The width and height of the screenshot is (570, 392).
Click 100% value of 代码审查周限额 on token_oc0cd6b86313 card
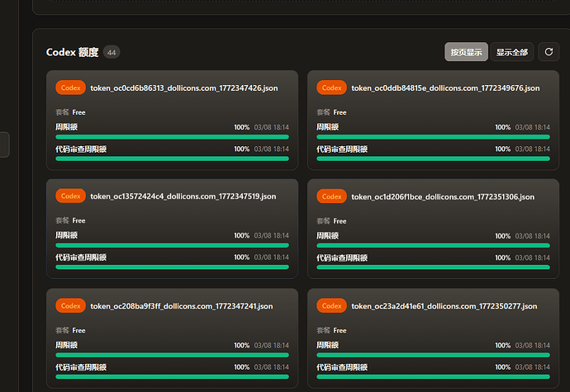pos(242,149)
